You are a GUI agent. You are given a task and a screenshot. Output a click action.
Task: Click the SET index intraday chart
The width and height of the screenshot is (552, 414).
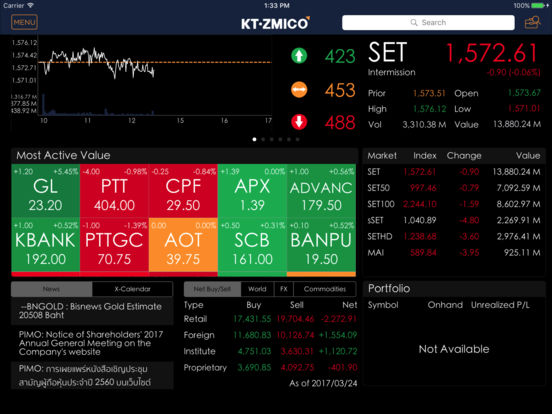point(142,81)
